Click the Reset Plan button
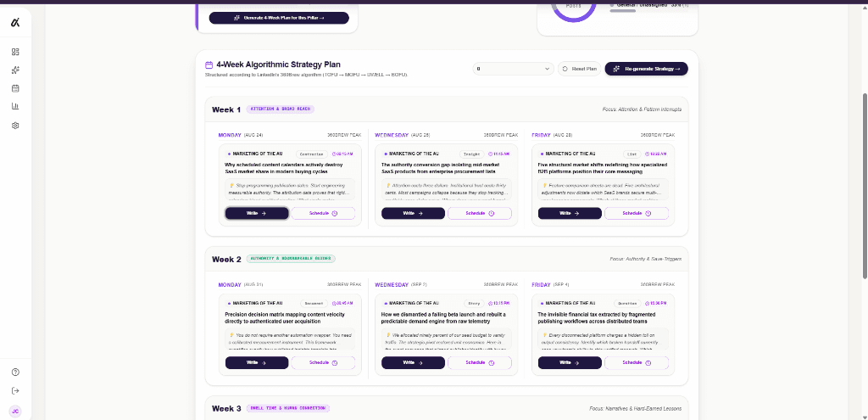This screenshot has width=868, height=420. [x=579, y=69]
